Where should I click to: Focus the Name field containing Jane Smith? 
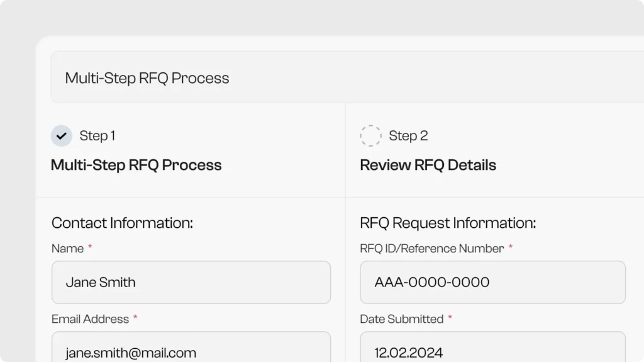191,283
